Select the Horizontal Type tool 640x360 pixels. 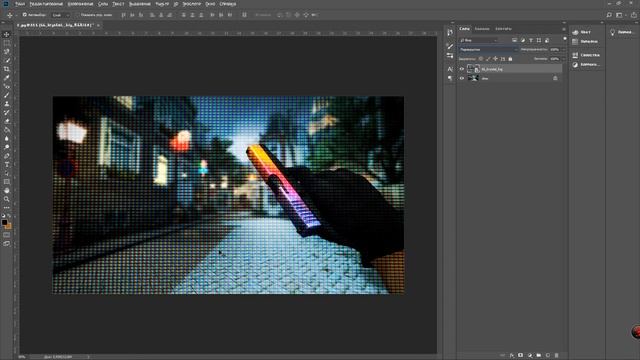click(7, 164)
